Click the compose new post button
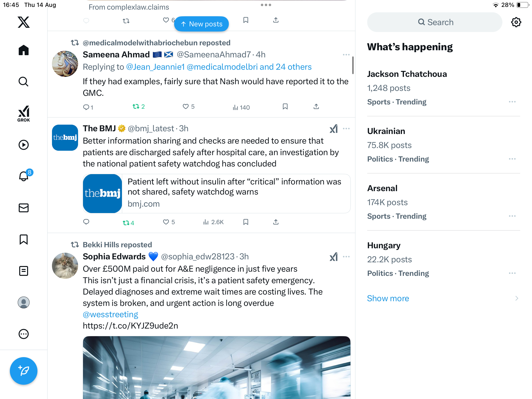 point(24,371)
